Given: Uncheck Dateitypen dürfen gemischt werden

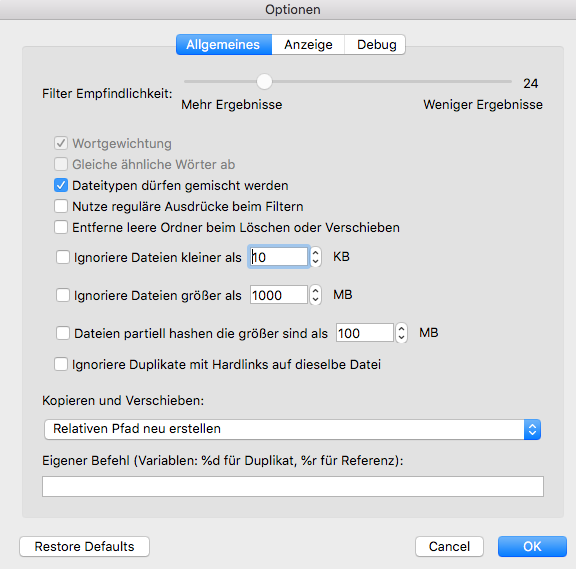Looking at the screenshot, I should 61,186.
